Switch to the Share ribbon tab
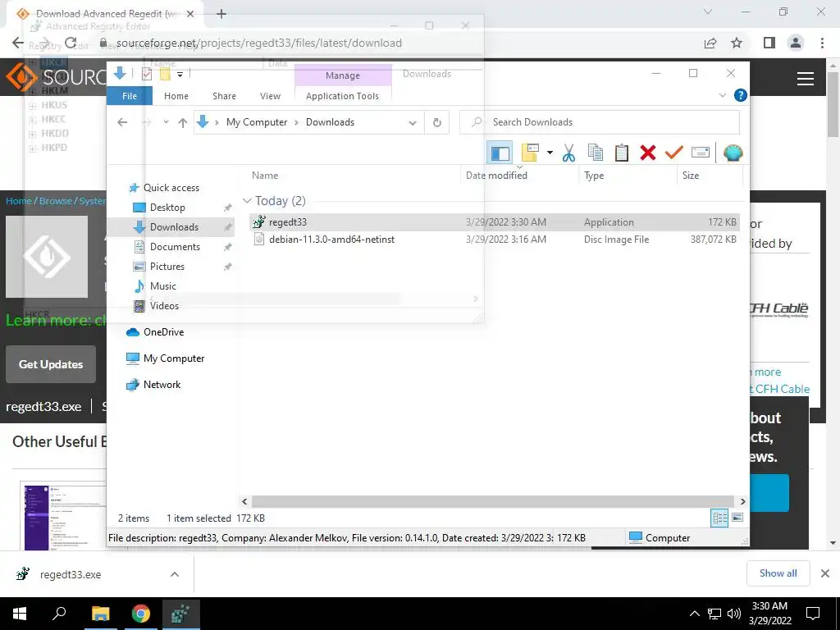Screen dimensions: 840x630 224,96
